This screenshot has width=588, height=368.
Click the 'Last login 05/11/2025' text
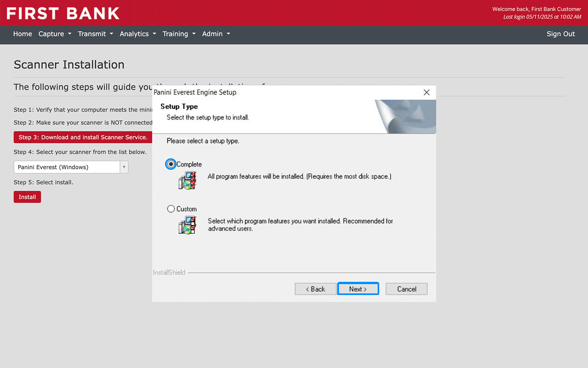tap(542, 17)
